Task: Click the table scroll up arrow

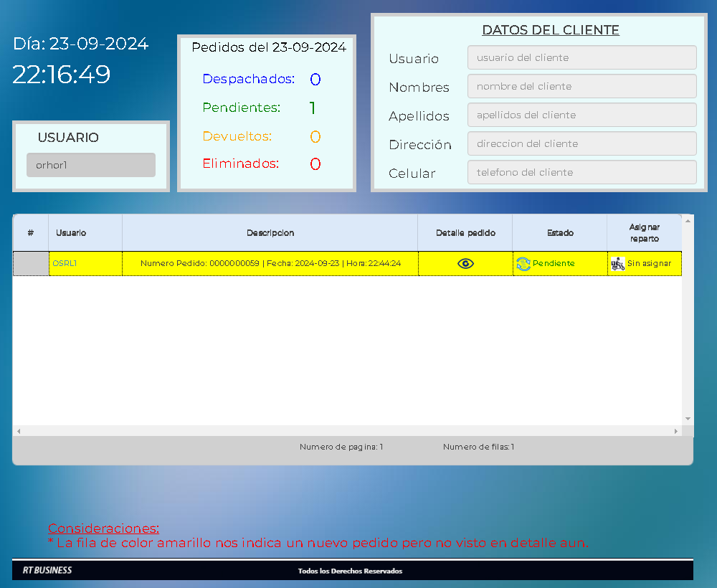Action: (x=688, y=220)
